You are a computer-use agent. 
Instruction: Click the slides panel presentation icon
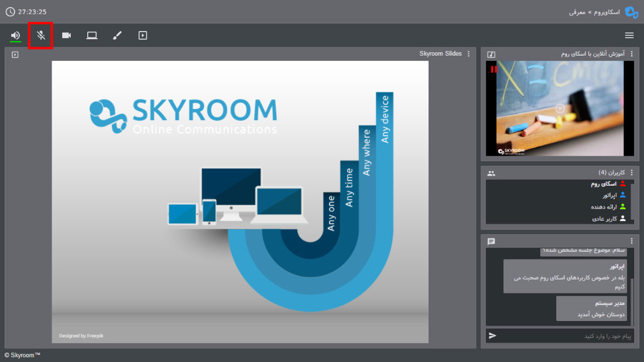(x=15, y=54)
